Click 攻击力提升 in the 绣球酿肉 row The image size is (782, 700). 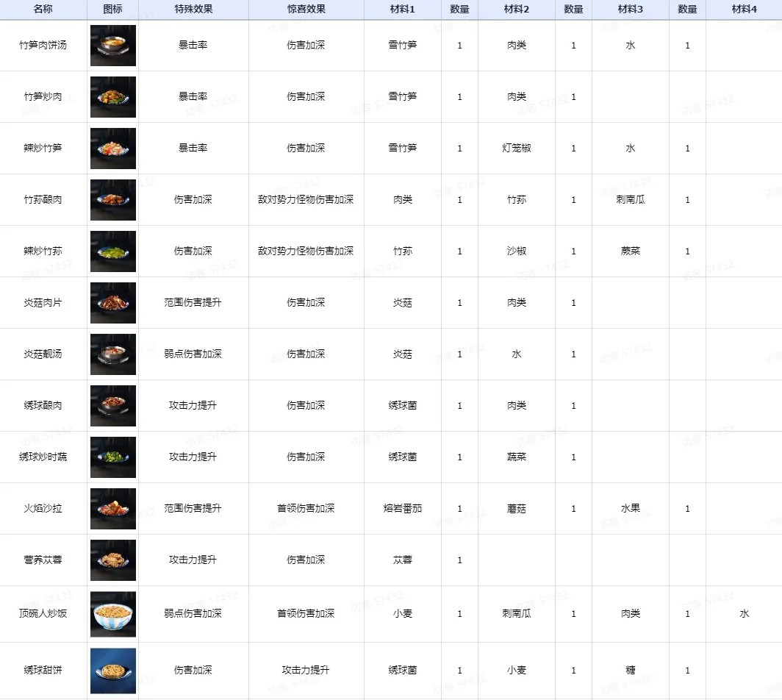193,405
